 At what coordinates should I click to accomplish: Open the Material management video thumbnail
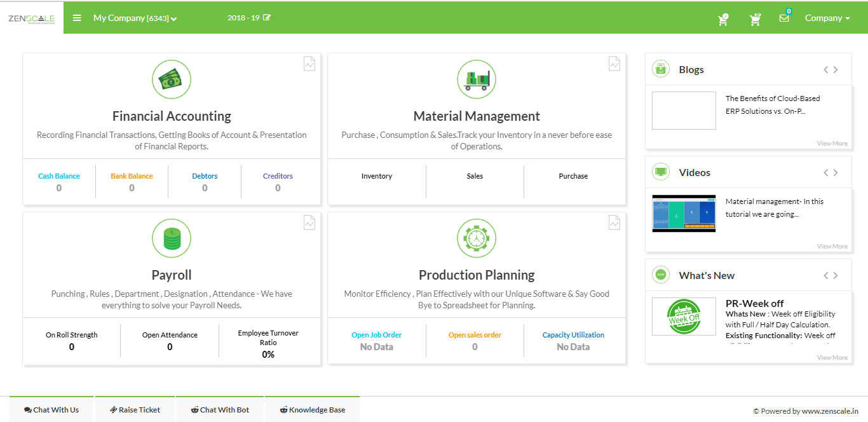tap(684, 214)
